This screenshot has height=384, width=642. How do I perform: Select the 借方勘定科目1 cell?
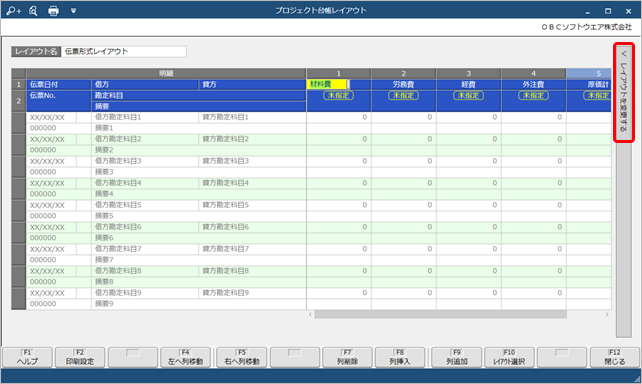(x=145, y=117)
